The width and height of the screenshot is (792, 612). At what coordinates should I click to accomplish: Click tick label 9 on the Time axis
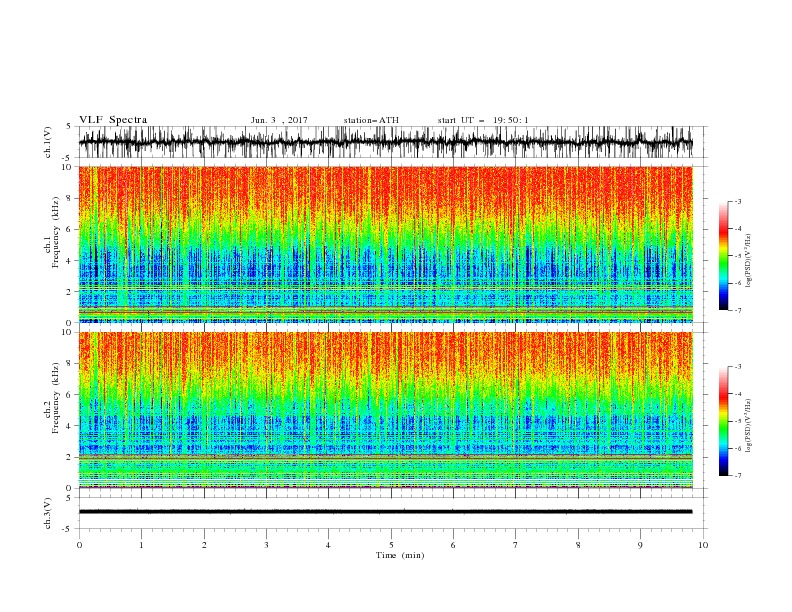click(640, 545)
